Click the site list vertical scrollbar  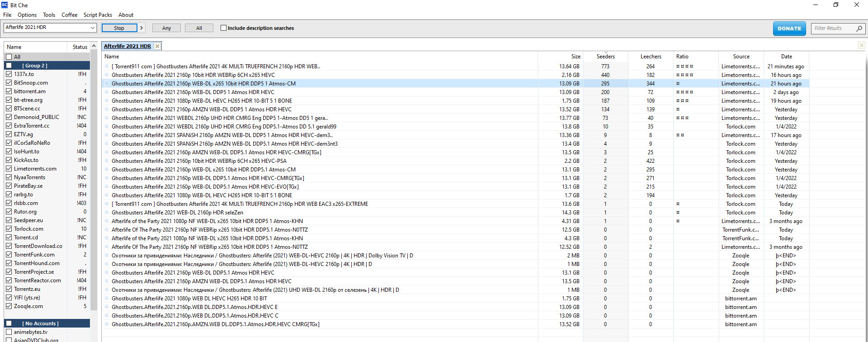pyautogui.click(x=94, y=181)
